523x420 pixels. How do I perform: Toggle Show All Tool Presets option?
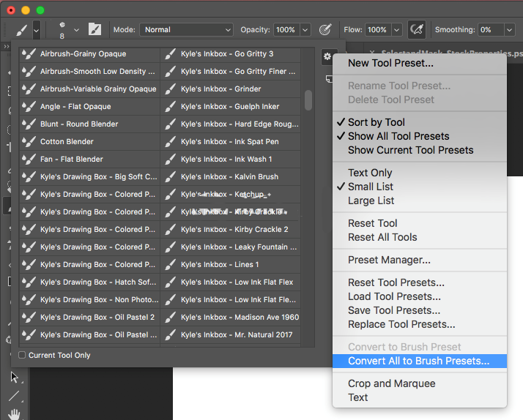398,136
